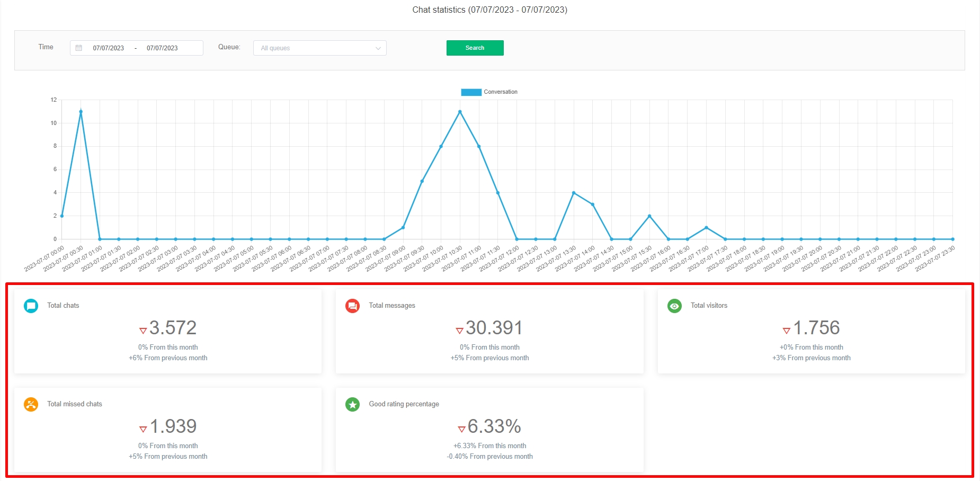Click the end date field
The height and width of the screenshot is (481, 980).
point(162,48)
